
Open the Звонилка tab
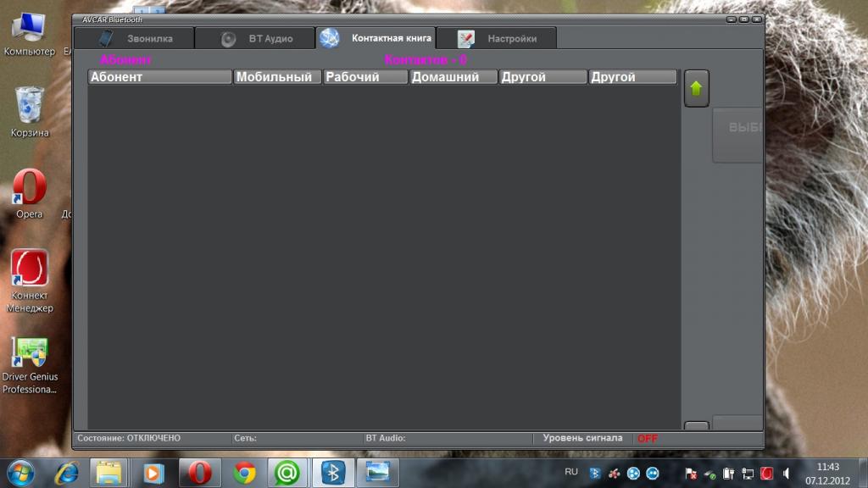pyautogui.click(x=134, y=38)
